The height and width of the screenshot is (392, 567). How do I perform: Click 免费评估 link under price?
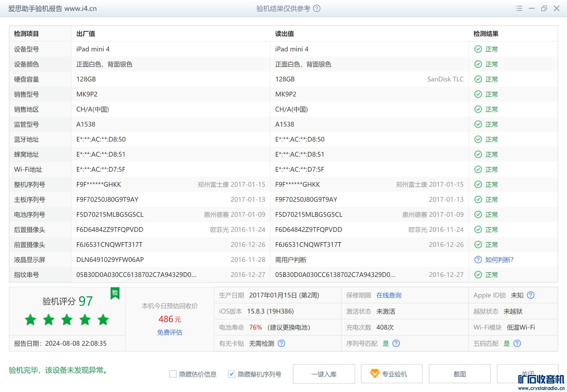tap(170, 332)
